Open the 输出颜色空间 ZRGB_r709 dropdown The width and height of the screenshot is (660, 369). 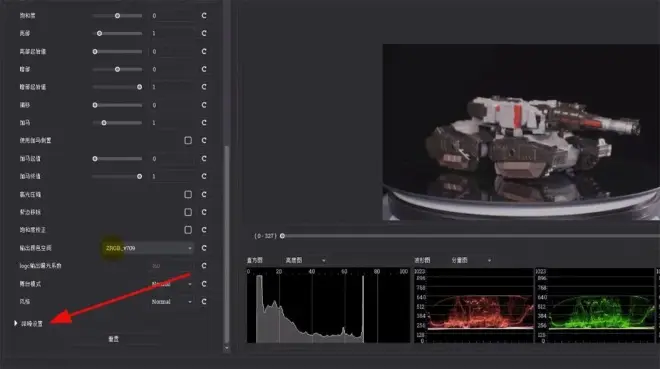[148, 248]
